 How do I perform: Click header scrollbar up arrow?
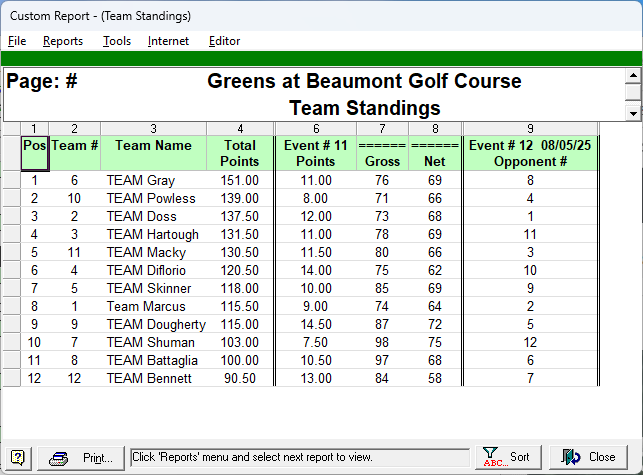632,75
